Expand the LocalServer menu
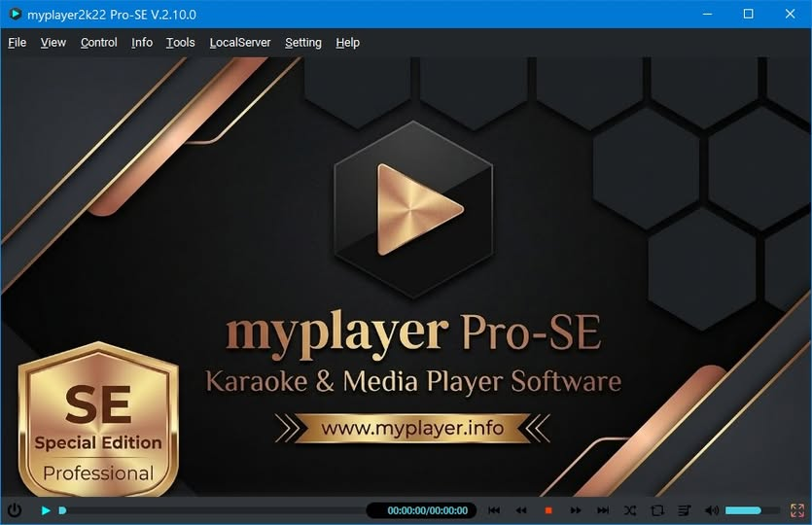812x525 pixels. pos(240,43)
